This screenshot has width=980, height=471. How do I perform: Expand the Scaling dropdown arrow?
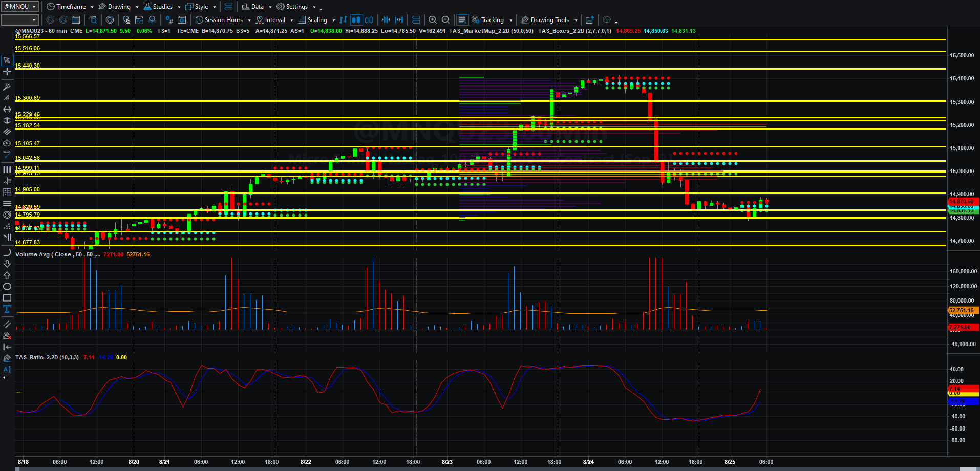click(x=334, y=20)
